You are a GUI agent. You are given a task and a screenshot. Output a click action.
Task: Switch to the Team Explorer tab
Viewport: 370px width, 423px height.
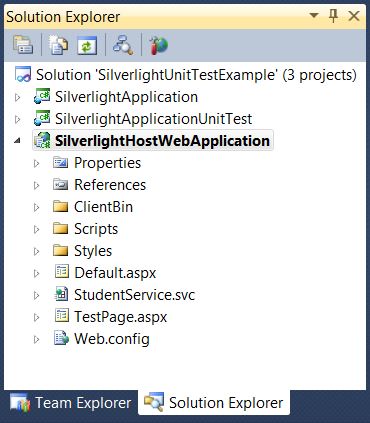coord(71,403)
